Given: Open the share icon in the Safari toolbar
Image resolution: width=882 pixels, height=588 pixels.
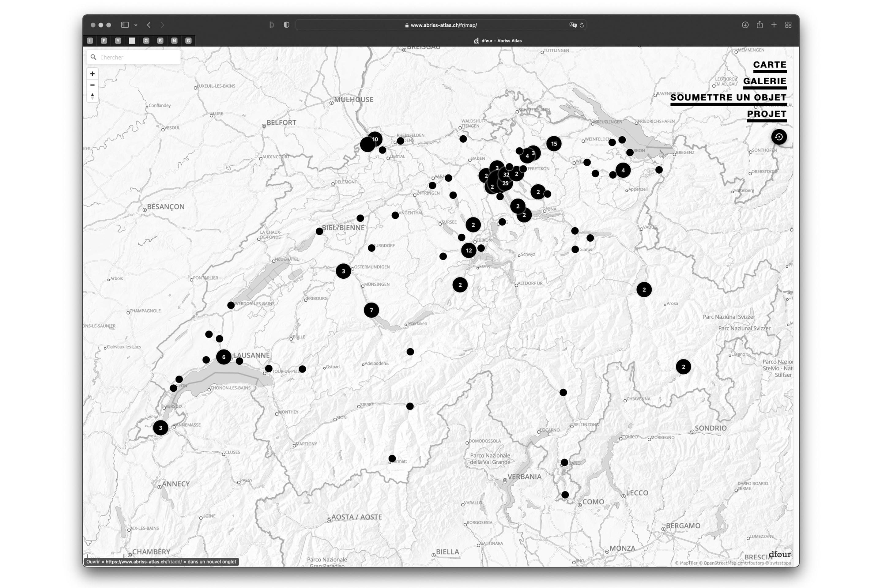Looking at the screenshot, I should (x=760, y=25).
